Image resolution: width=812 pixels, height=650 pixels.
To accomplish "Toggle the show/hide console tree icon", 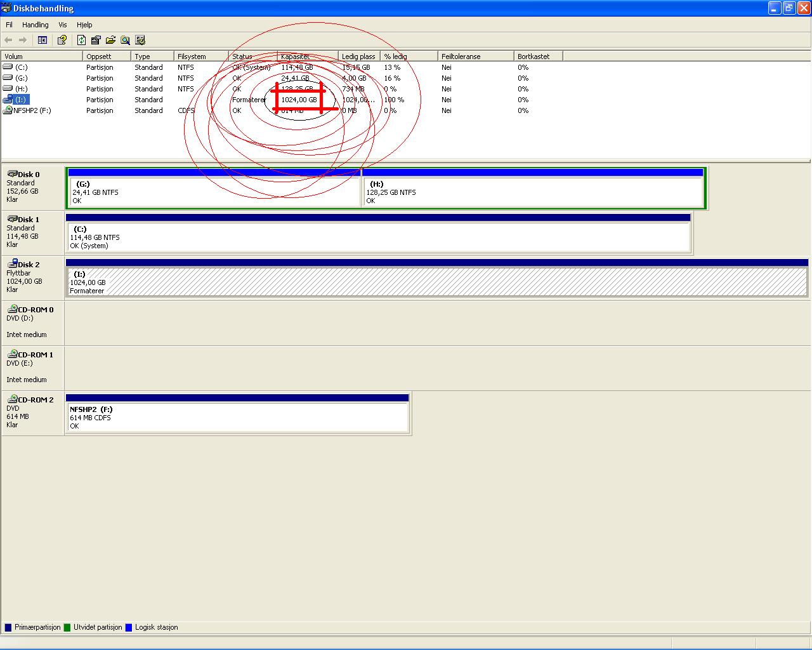I will click(43, 40).
